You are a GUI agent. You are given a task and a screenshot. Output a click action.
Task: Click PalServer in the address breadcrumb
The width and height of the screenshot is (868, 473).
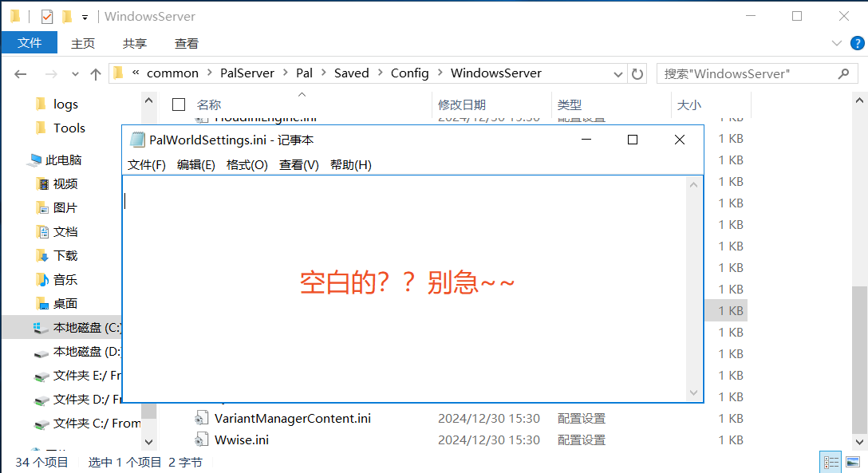(x=247, y=73)
